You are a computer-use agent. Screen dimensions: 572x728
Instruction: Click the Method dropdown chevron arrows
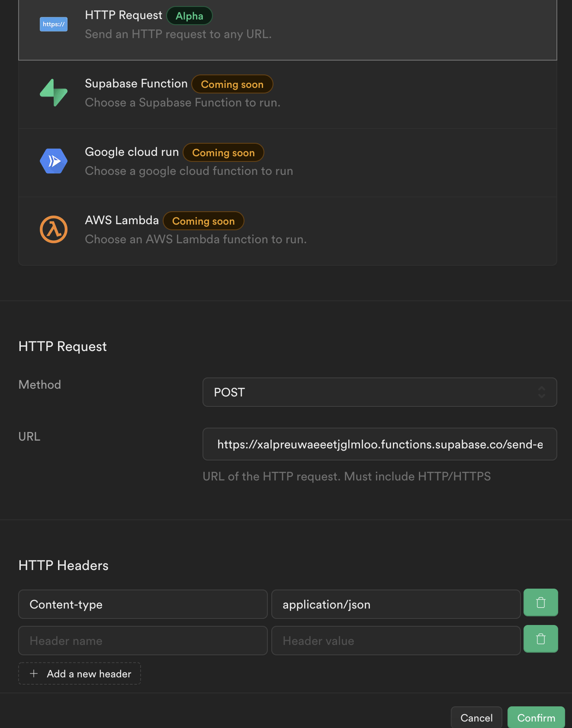tap(541, 392)
